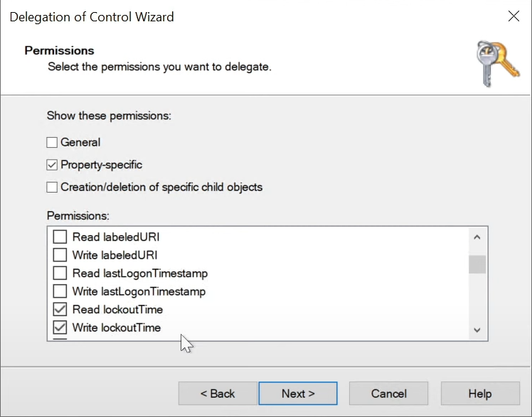532x417 pixels.
Task: Open Help for the wizard
Action: [x=480, y=394]
